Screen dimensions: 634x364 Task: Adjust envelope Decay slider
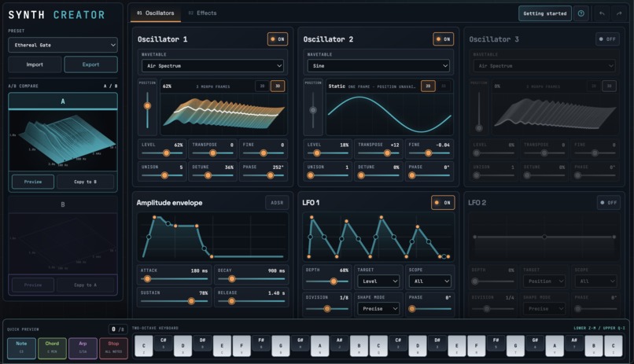(251, 279)
